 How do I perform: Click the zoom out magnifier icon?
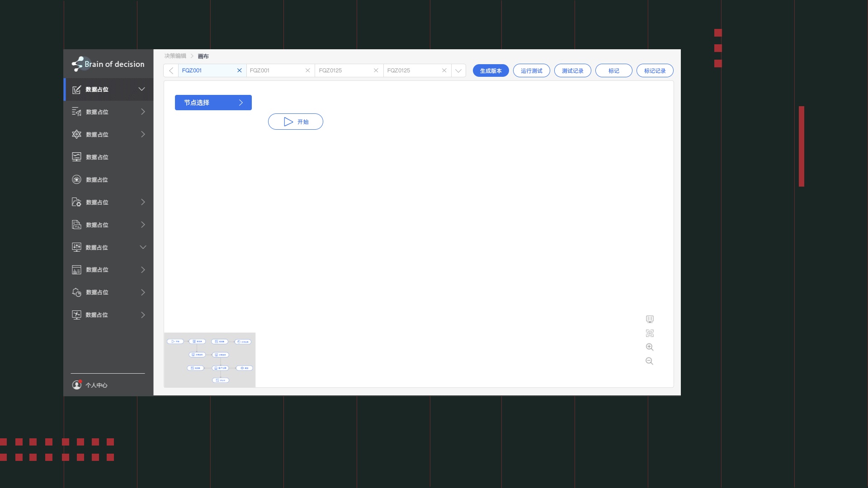[650, 361]
